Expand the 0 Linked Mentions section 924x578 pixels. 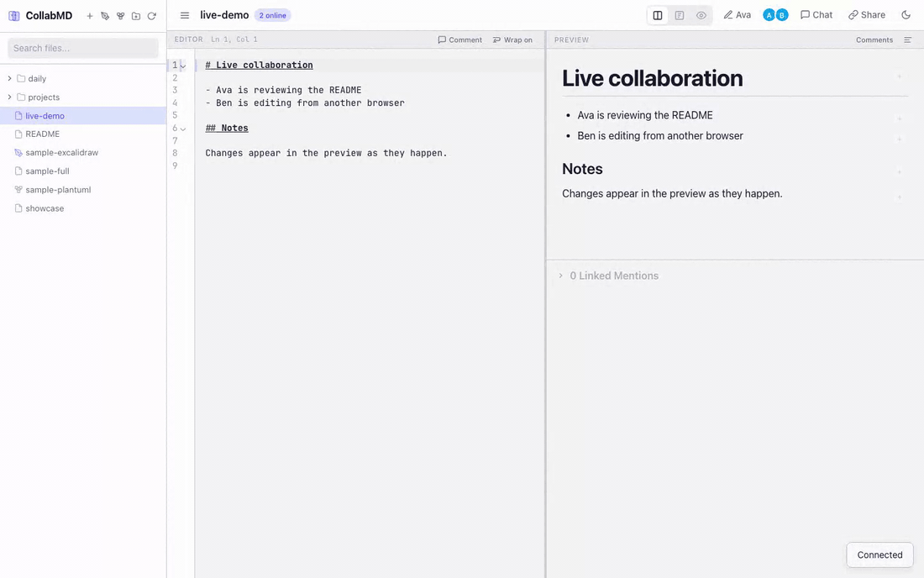coord(560,275)
